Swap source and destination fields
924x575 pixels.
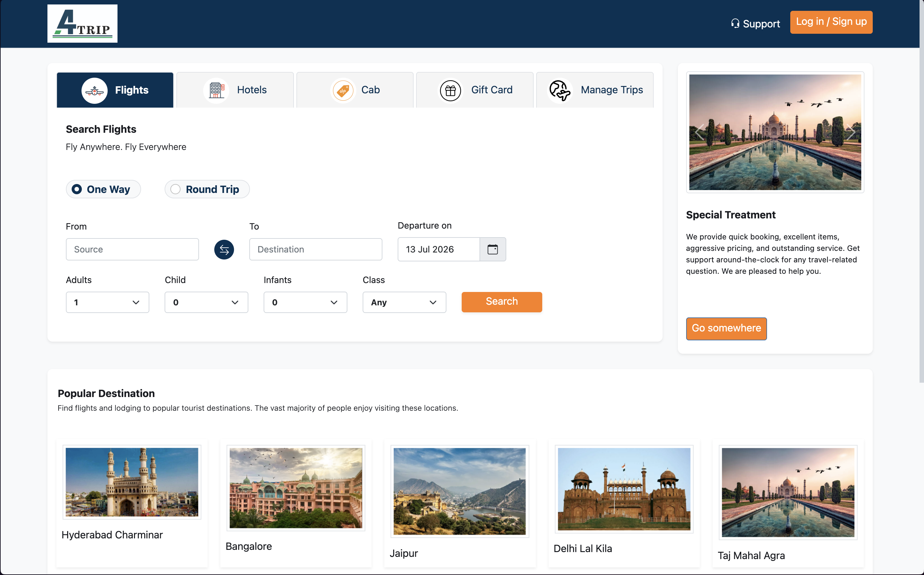(224, 250)
